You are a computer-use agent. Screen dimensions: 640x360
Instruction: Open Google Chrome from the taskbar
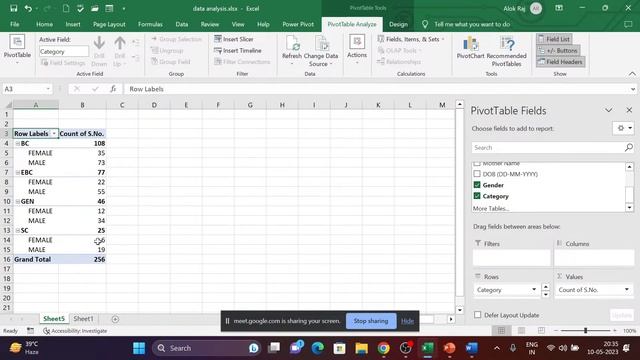coord(383,348)
